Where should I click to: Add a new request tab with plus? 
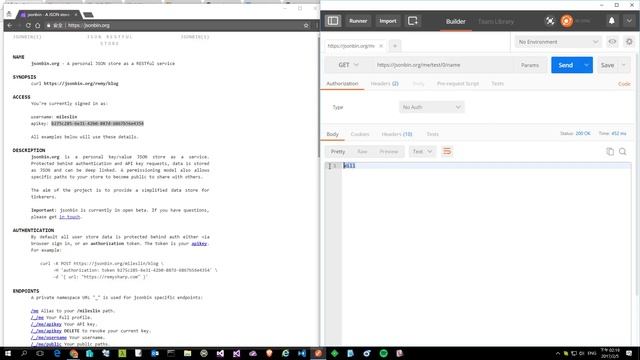[x=395, y=46]
